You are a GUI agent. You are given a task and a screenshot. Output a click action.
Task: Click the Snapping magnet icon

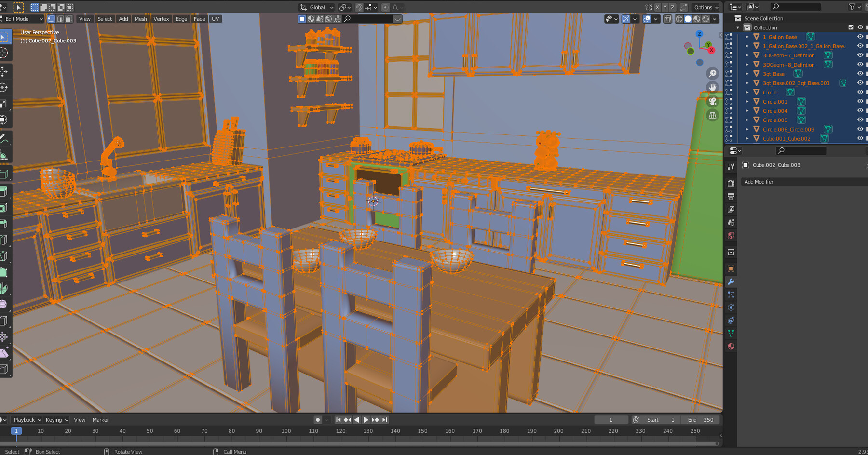point(359,7)
